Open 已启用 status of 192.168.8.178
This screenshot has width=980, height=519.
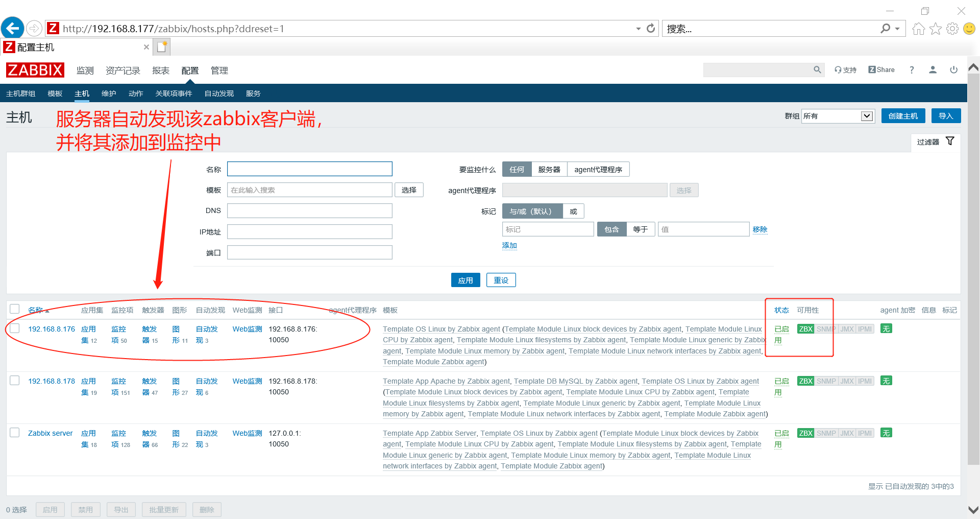pos(781,387)
